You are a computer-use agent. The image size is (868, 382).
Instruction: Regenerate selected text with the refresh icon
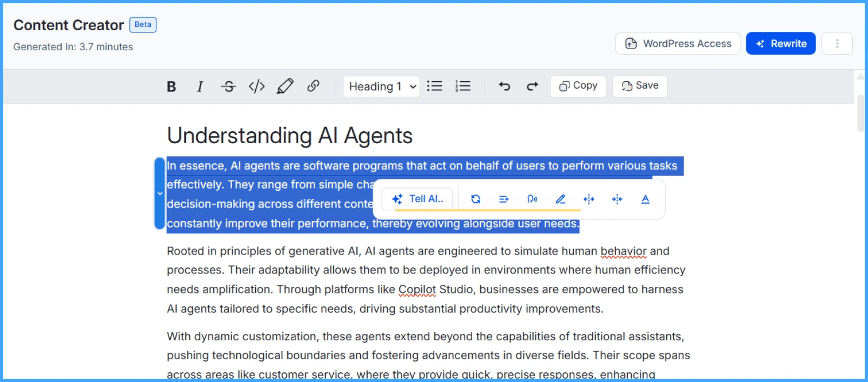pyautogui.click(x=476, y=199)
